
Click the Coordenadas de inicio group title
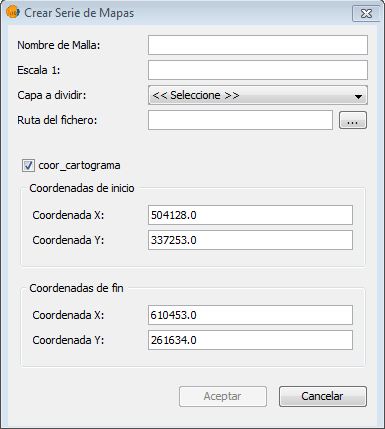click(82, 188)
